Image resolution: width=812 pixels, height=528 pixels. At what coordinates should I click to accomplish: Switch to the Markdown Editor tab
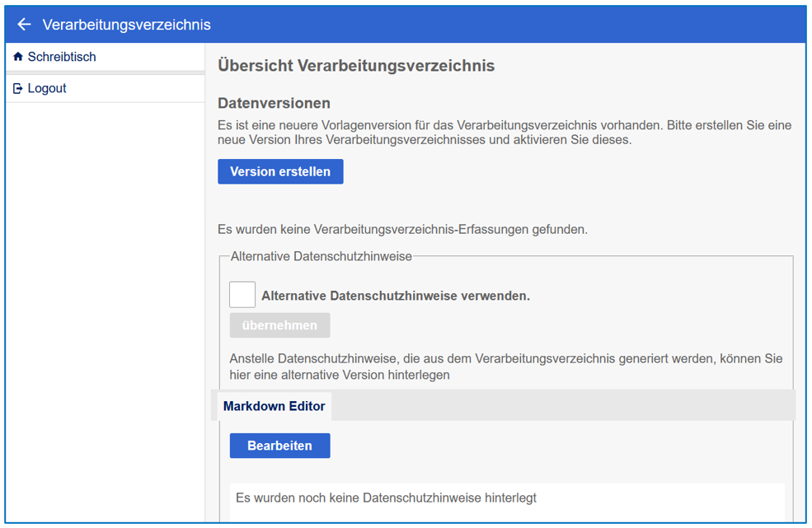click(275, 406)
